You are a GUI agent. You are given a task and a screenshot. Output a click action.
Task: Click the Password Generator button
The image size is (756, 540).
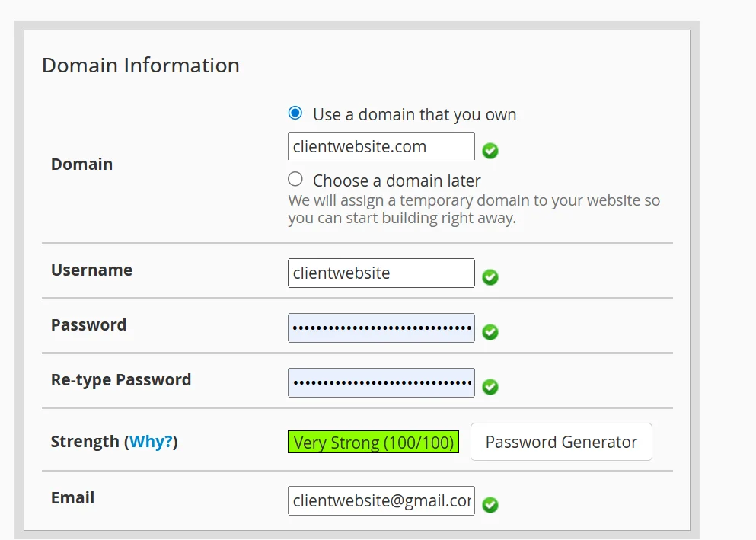pos(561,442)
